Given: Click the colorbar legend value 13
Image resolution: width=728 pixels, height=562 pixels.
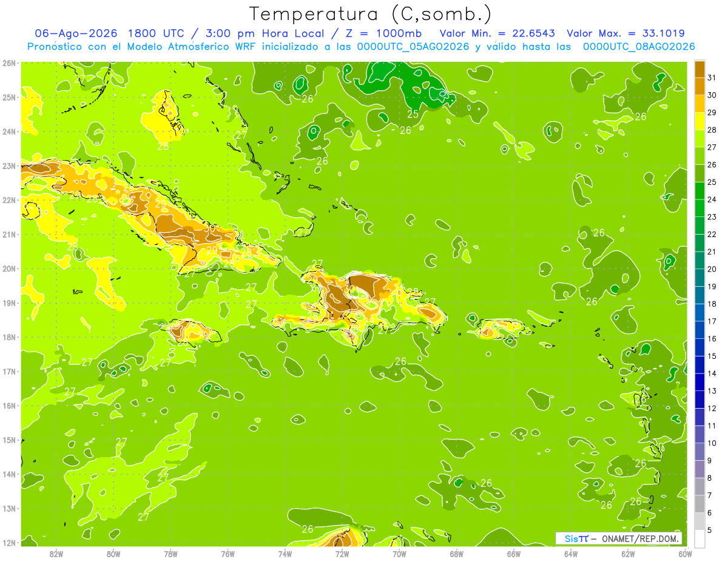Looking at the screenshot, I should [x=712, y=391].
